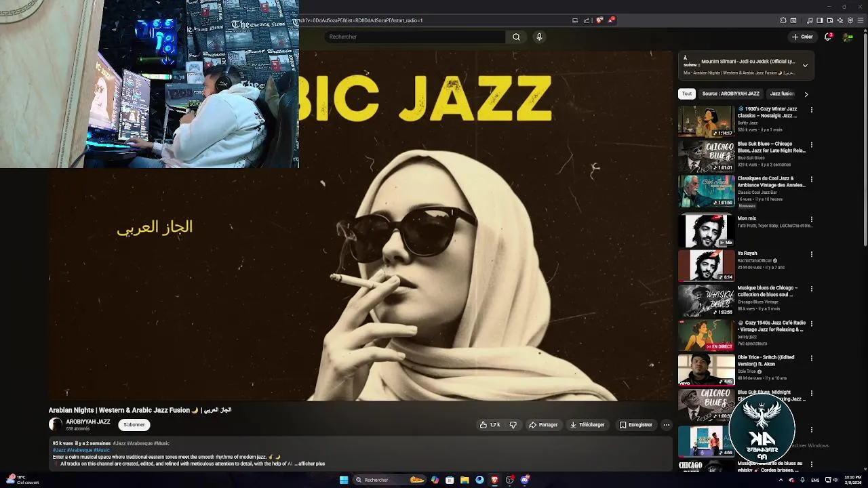Toggle the browser sidebar panel icon
This screenshot has height=488, width=868.
[x=819, y=20]
